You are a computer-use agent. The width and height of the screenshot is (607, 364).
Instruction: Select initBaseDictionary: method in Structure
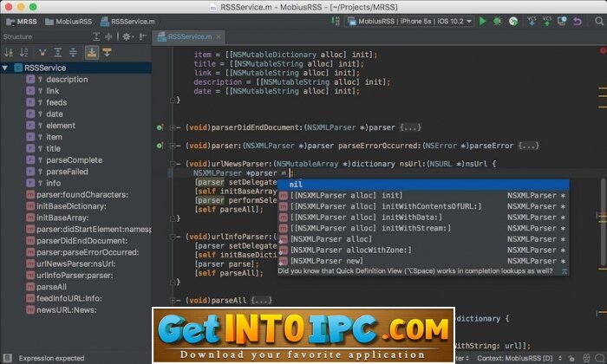click(x=71, y=206)
